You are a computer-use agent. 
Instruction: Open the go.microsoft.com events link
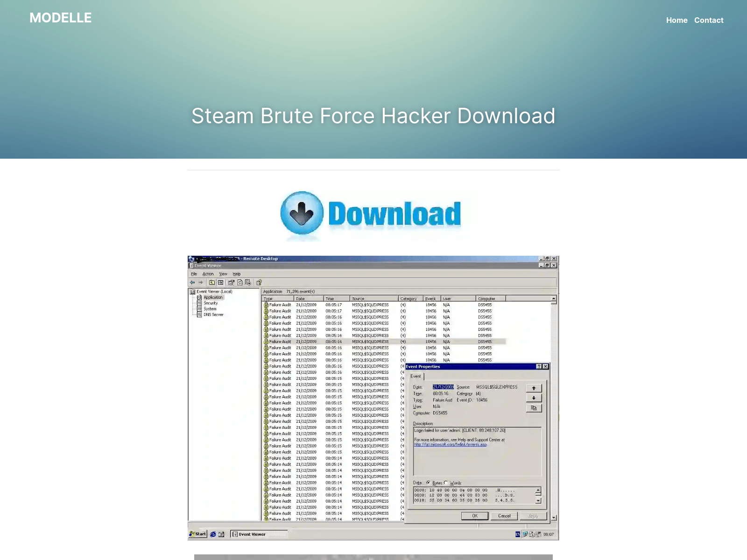coord(450,445)
